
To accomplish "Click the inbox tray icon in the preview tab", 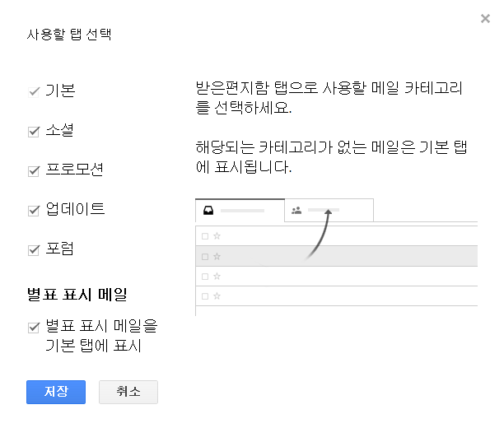I will pyautogui.click(x=209, y=211).
